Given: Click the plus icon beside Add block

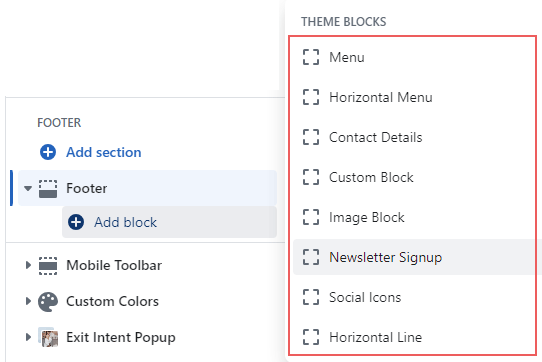Looking at the screenshot, I should [x=76, y=222].
